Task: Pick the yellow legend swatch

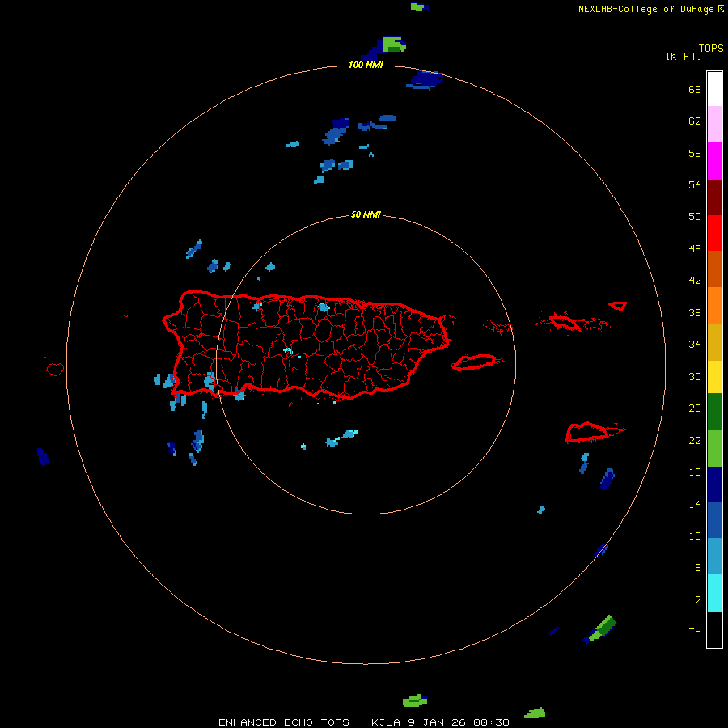Action: click(x=714, y=377)
